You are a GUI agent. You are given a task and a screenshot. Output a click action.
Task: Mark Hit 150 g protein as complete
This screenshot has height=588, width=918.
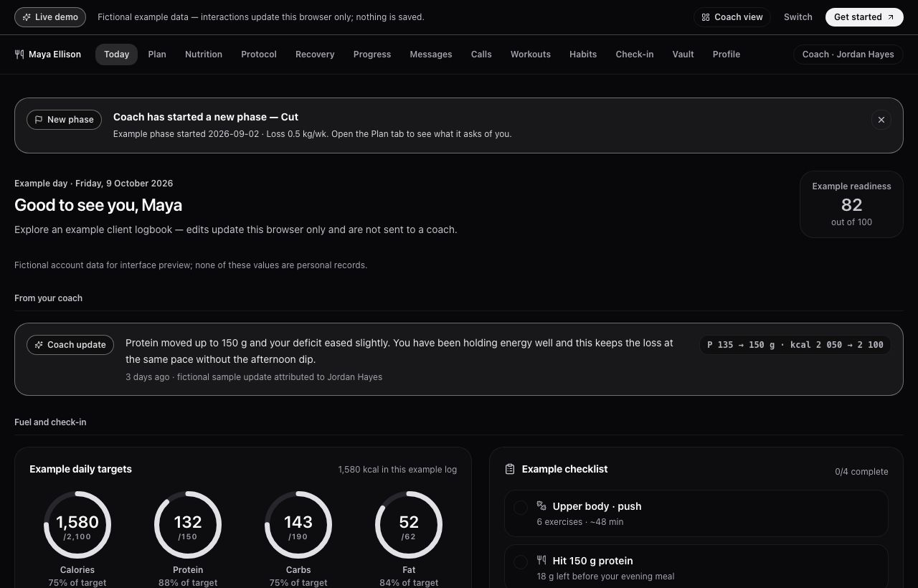521,562
